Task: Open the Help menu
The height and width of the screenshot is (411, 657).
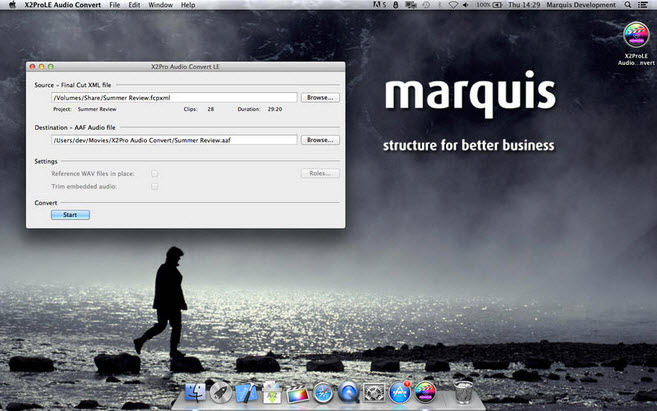Action: (x=188, y=5)
